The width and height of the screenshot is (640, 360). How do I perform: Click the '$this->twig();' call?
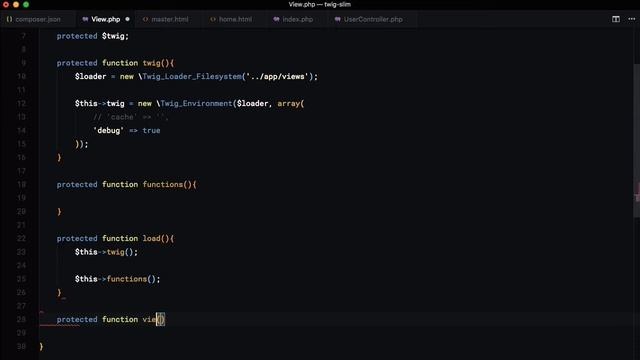click(x=106, y=252)
